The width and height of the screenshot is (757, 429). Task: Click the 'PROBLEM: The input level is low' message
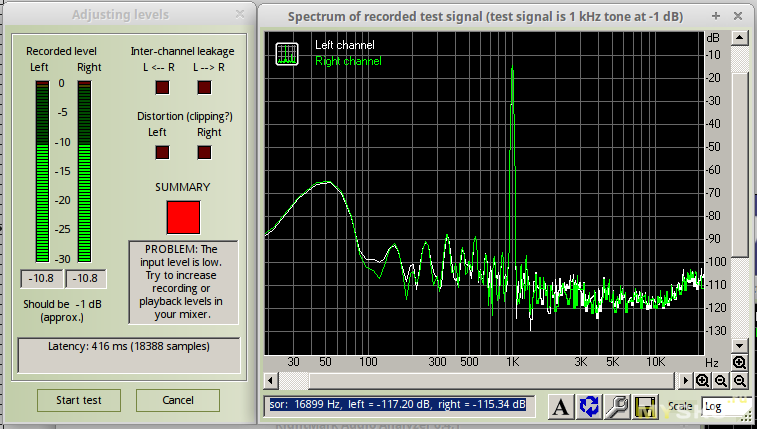point(183,282)
